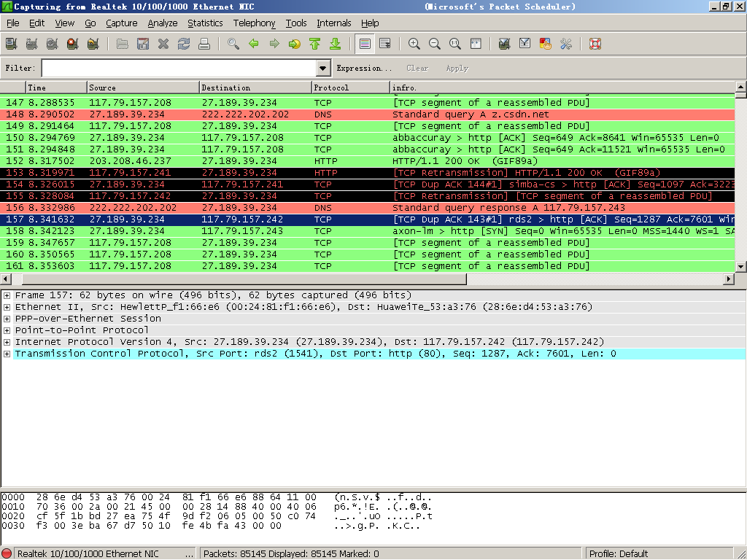The height and width of the screenshot is (560, 747).
Task: Print packets with the printer icon
Action: tap(204, 44)
